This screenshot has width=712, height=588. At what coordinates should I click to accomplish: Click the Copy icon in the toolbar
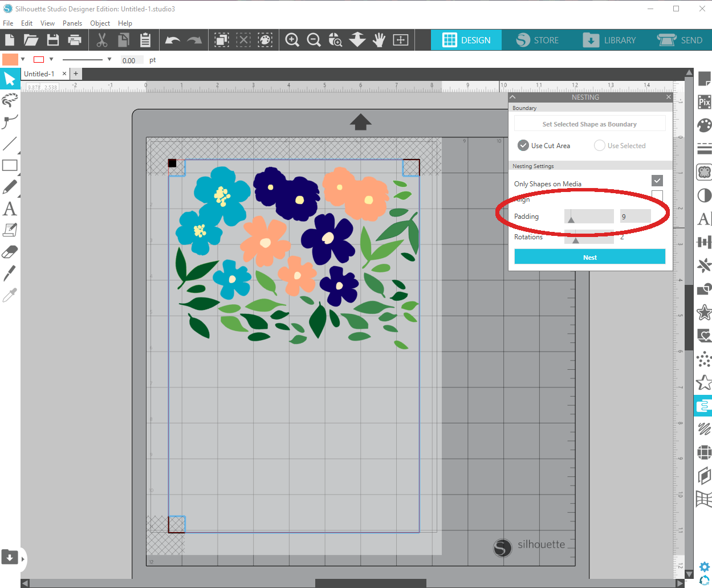[123, 40]
